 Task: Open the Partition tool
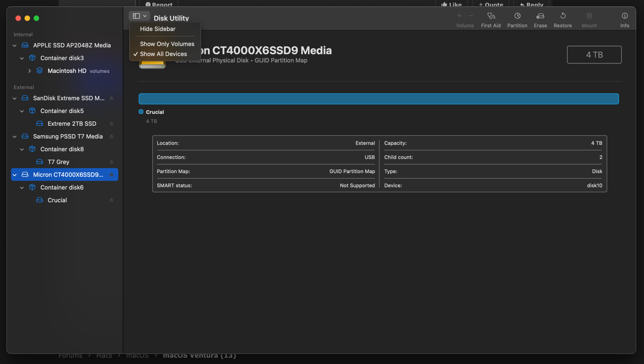[x=517, y=16]
